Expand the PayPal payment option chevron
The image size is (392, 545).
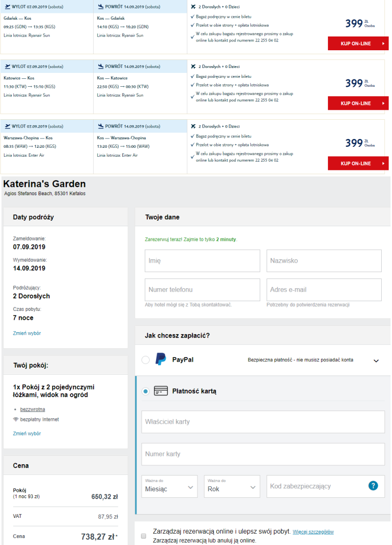click(x=376, y=361)
